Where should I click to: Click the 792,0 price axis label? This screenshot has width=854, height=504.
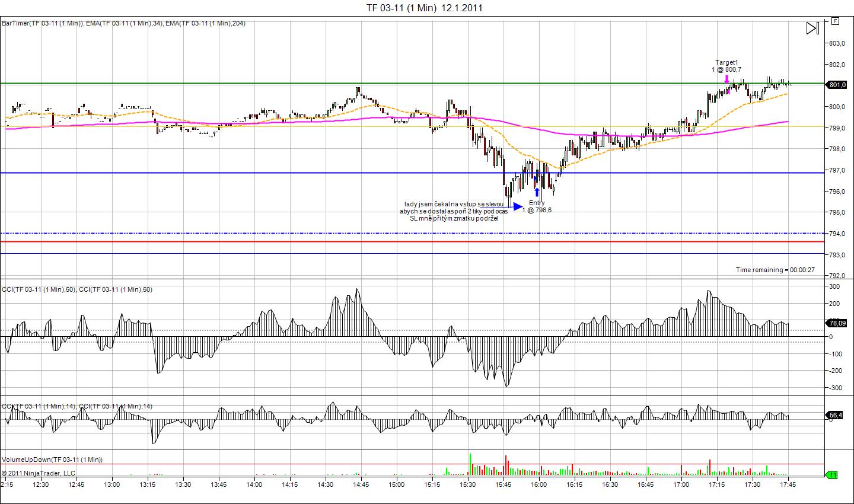pyautogui.click(x=836, y=276)
